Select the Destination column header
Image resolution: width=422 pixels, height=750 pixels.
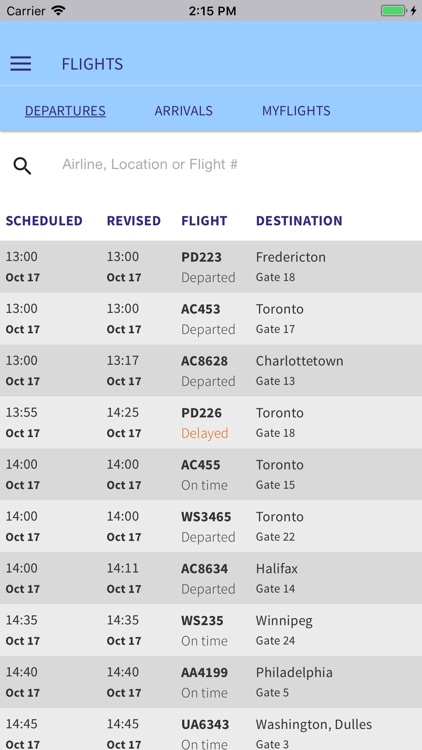tap(299, 221)
